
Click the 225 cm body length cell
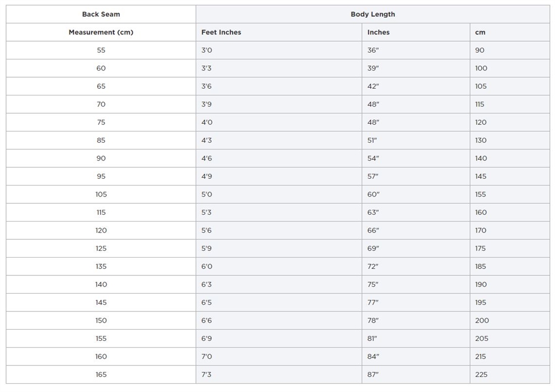click(481, 375)
